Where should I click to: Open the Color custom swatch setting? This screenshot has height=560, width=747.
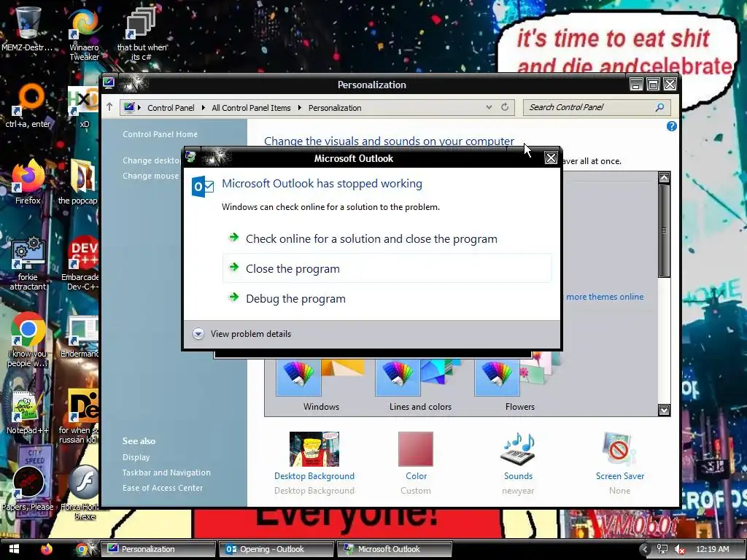416,463
